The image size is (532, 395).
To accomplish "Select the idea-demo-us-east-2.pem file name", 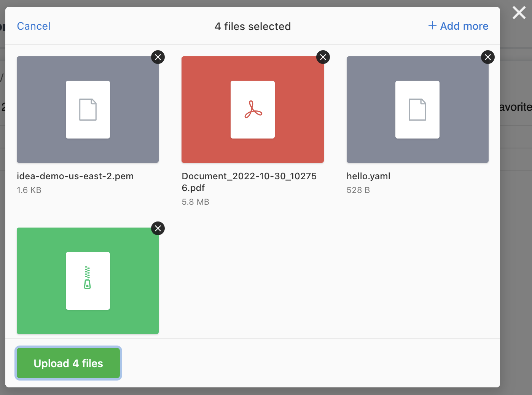I will click(x=75, y=176).
